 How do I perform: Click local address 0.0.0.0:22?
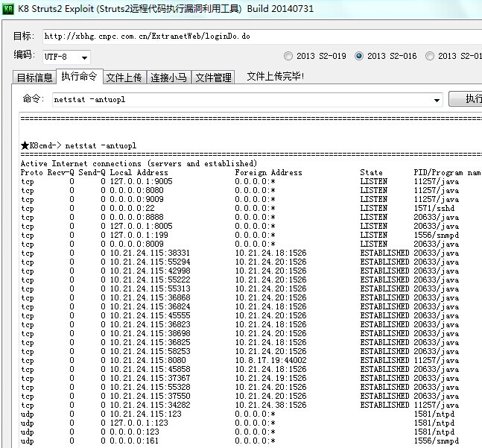[x=132, y=208]
